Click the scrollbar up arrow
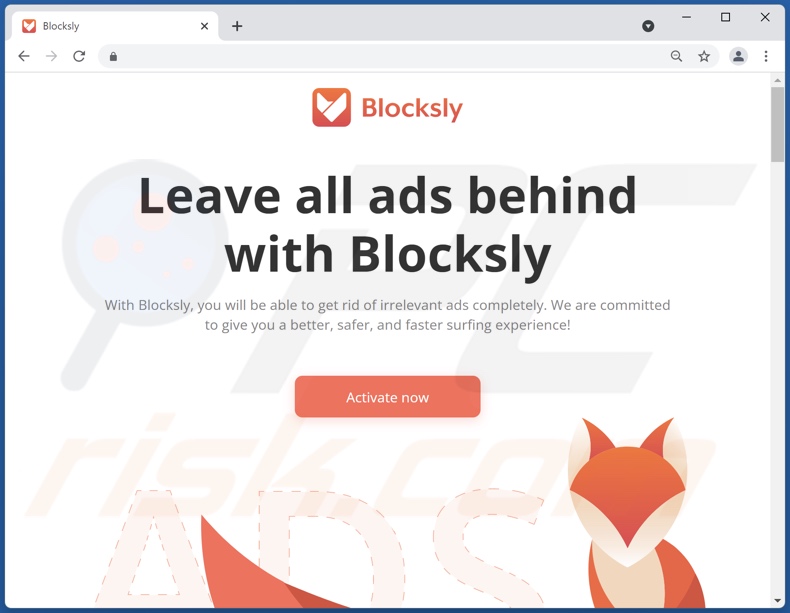 777,80
